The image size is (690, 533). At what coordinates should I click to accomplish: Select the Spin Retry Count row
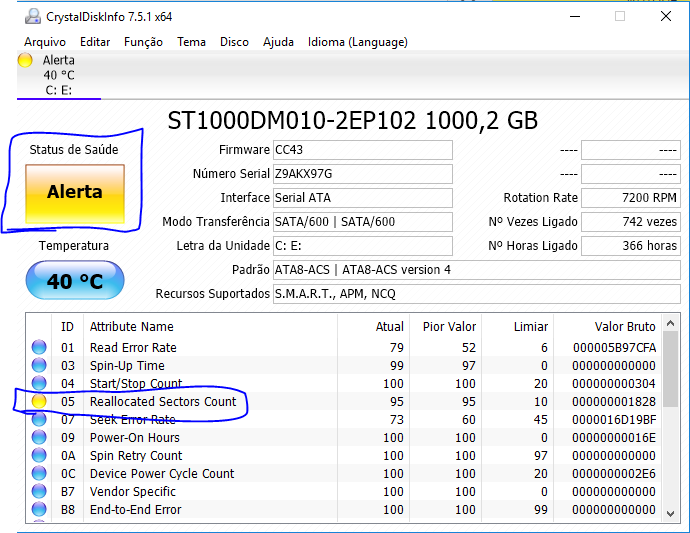(344, 456)
